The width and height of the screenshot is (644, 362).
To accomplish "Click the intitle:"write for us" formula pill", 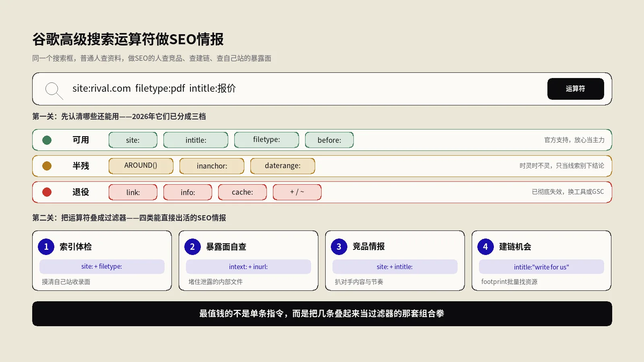I will (541, 267).
